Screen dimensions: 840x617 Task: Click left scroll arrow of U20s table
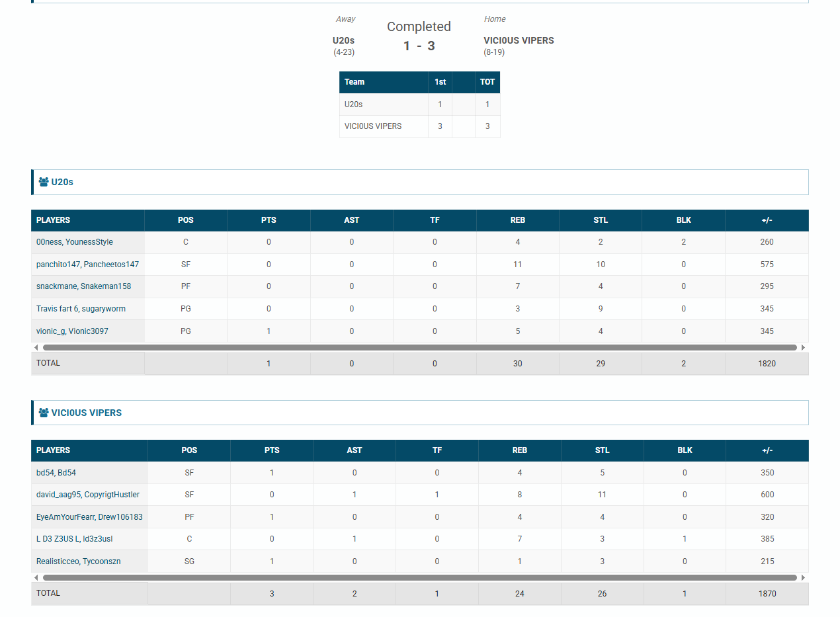36,347
